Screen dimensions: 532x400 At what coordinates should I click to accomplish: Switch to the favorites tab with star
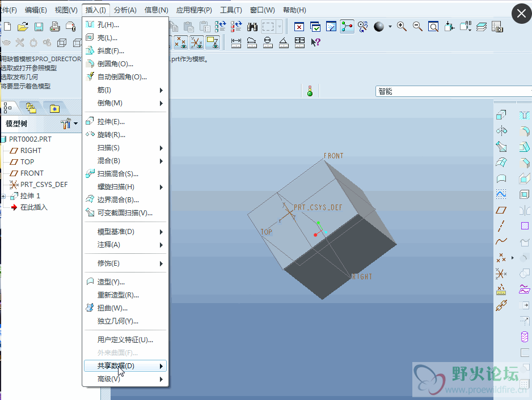[x=54, y=108]
